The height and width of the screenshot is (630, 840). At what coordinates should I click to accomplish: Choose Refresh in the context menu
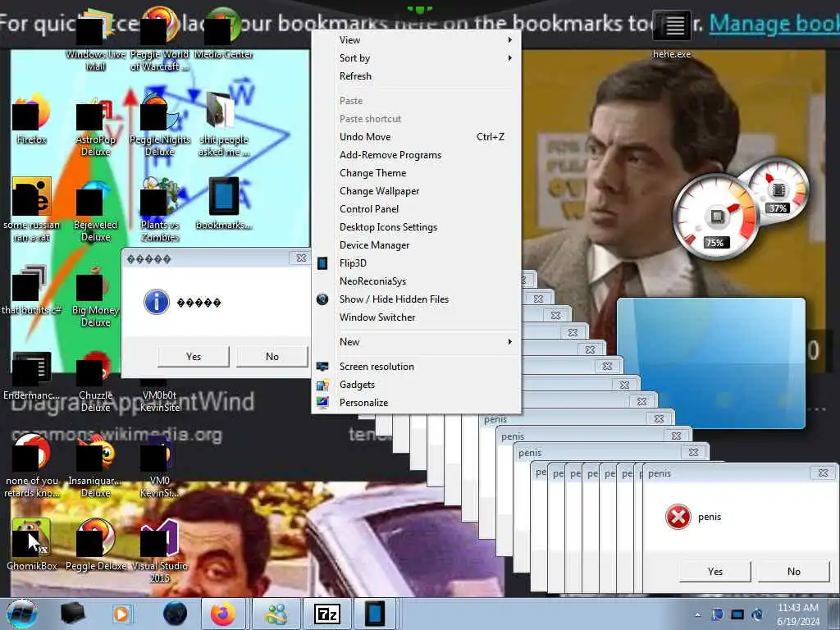click(417, 76)
